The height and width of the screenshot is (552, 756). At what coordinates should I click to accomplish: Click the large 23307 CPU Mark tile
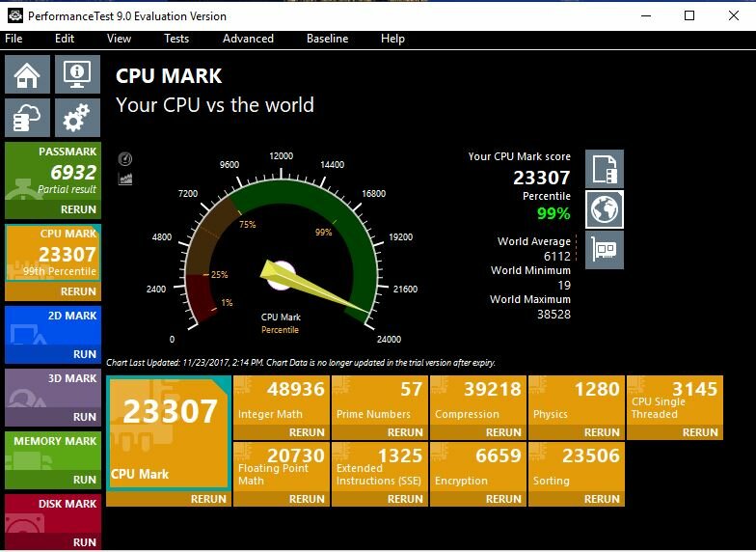pyautogui.click(x=169, y=433)
